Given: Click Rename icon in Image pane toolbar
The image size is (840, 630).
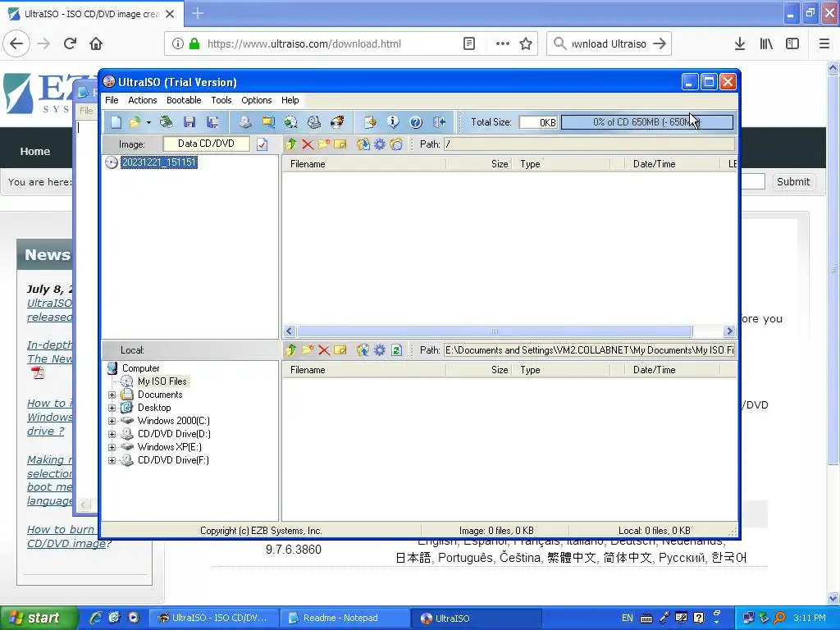Looking at the screenshot, I should pyautogui.click(x=340, y=144).
